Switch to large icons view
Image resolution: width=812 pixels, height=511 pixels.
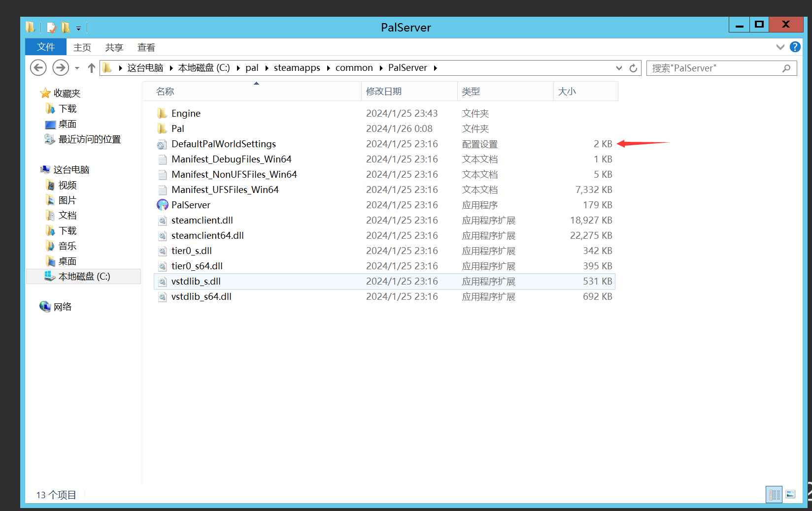click(x=790, y=494)
